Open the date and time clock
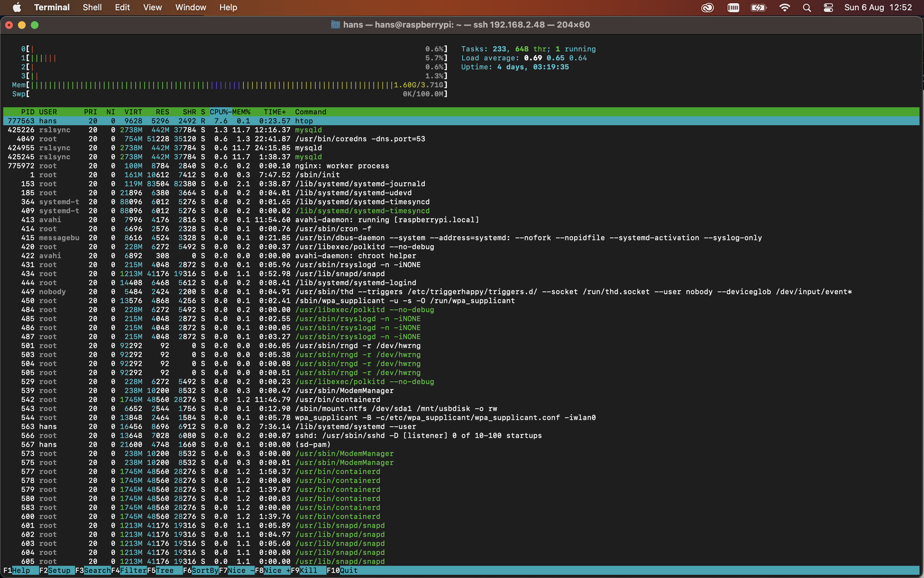924x578 pixels. [x=878, y=7]
